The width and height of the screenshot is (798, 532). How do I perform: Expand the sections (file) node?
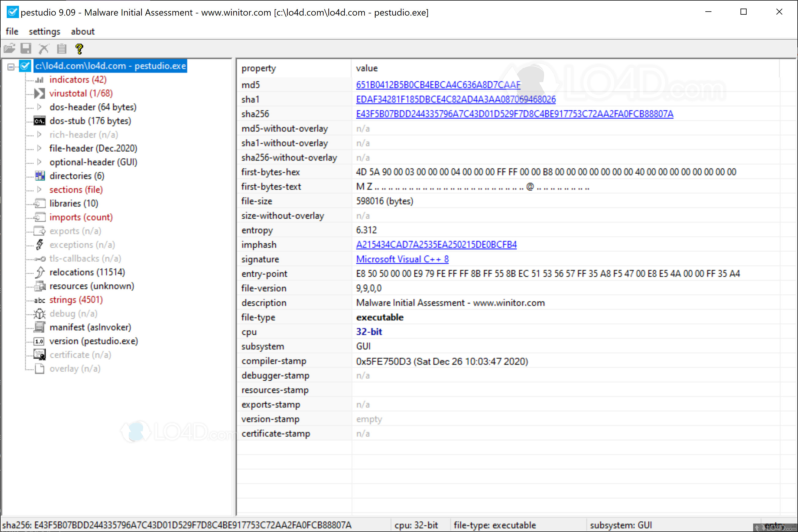coord(40,189)
